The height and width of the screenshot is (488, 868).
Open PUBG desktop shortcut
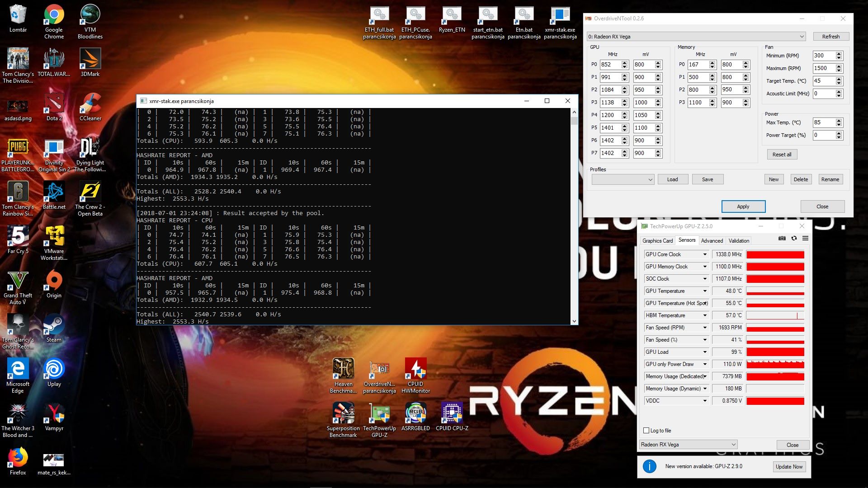(18, 155)
